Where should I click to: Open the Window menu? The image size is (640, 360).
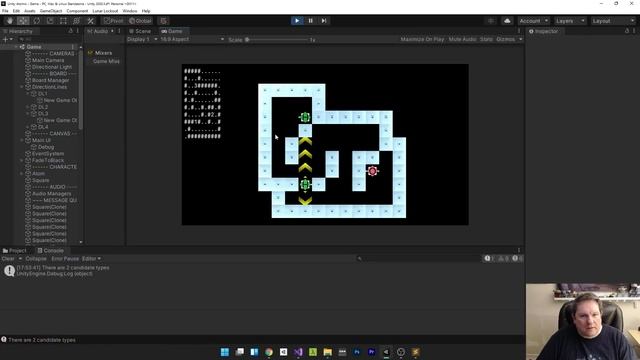(x=130, y=11)
